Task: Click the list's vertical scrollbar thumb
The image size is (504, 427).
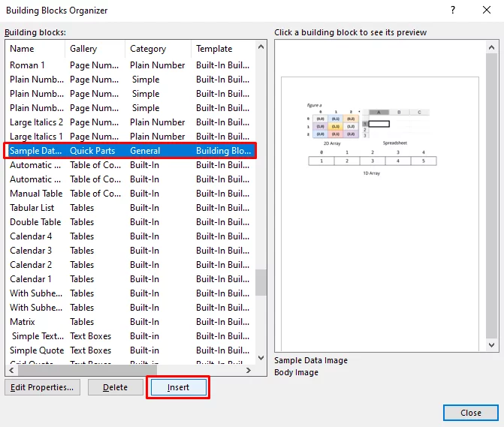Action: click(261, 282)
